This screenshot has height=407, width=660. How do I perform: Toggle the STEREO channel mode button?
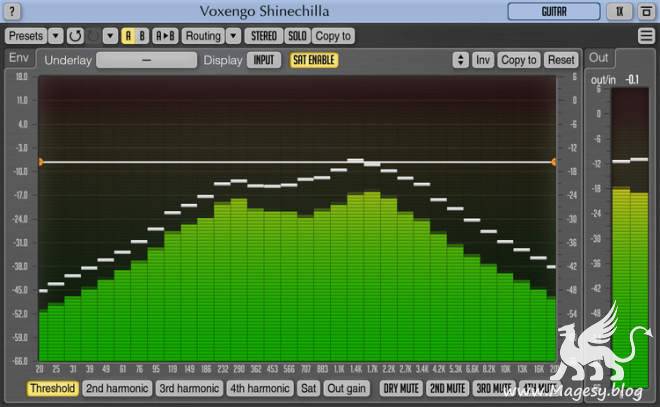264,36
